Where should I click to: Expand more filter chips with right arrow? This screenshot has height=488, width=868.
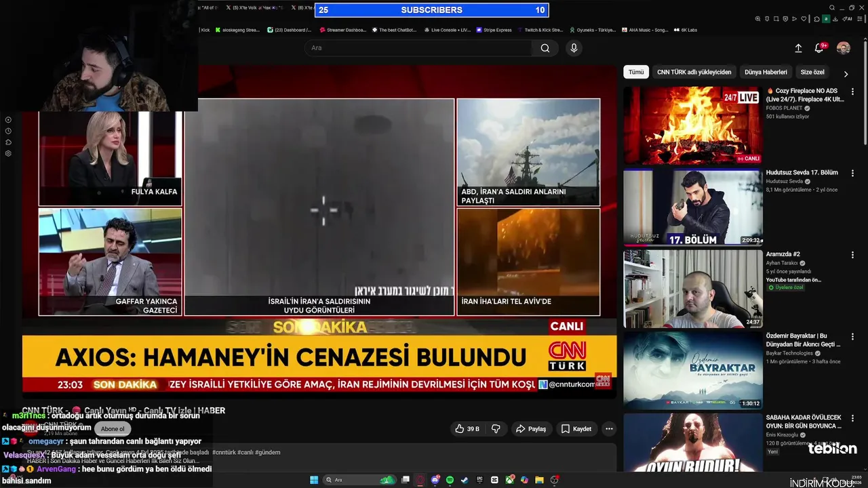pos(846,73)
